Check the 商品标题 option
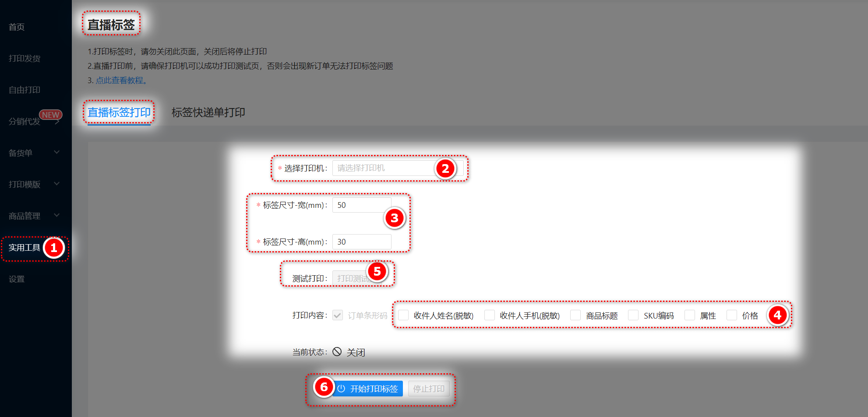This screenshot has height=417, width=868. [x=575, y=315]
